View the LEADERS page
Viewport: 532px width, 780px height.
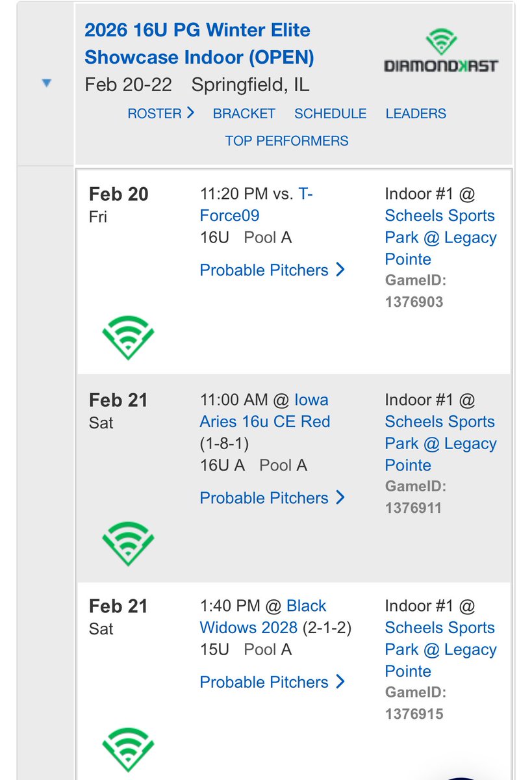[x=416, y=113]
